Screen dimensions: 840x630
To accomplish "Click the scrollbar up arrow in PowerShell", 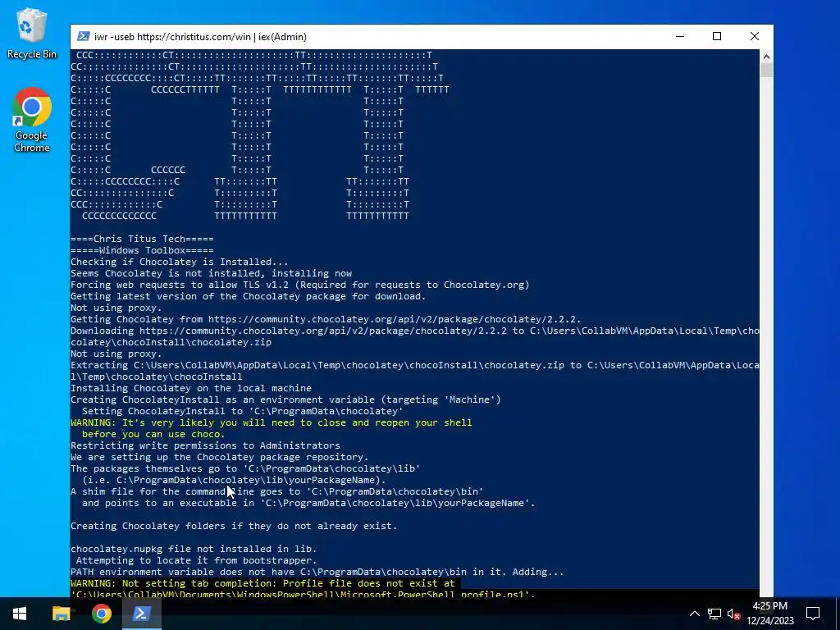I will pyautogui.click(x=766, y=56).
